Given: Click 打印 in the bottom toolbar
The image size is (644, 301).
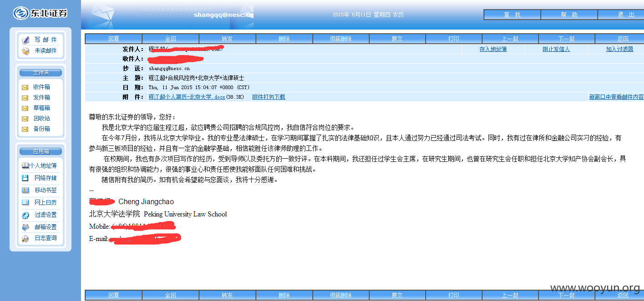Looking at the screenshot, I should coord(453,295).
